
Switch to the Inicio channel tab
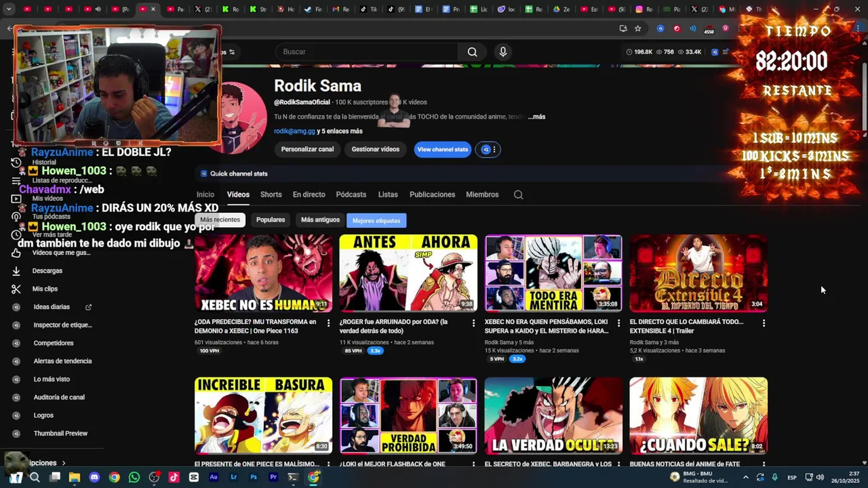pyautogui.click(x=205, y=195)
